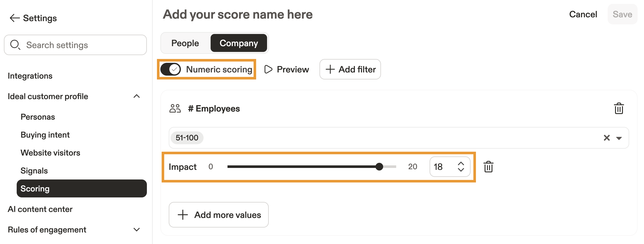Click the Impact slider handle
644x244 pixels.
click(x=379, y=167)
